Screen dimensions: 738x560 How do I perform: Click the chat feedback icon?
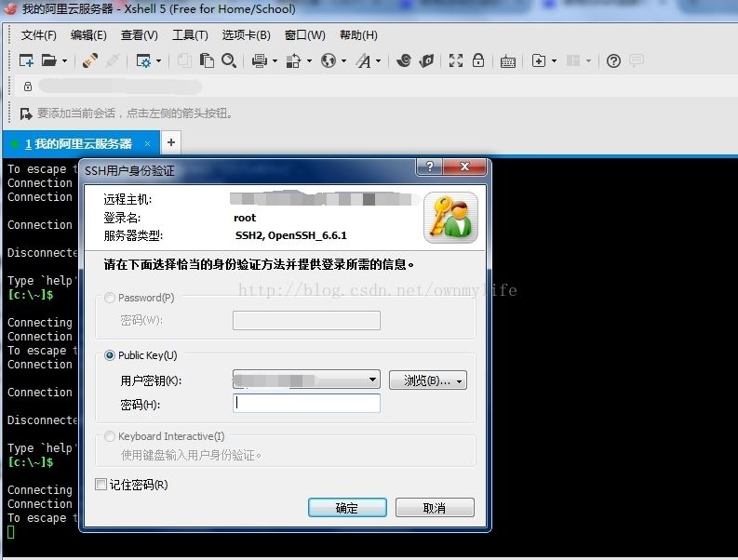click(x=637, y=60)
